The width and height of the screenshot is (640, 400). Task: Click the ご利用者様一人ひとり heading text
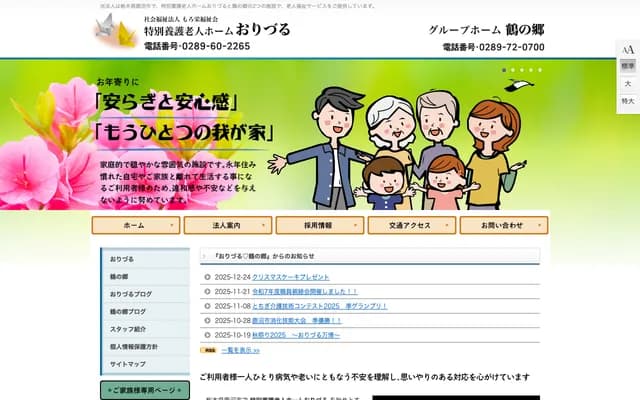pos(364,377)
